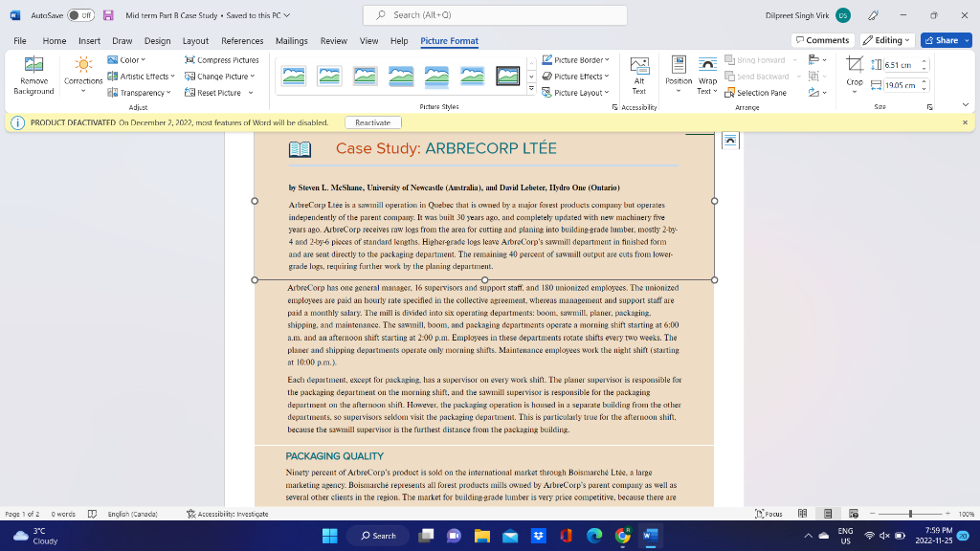Open Layout Options icon beside picture
The height and width of the screenshot is (551, 980).
click(x=730, y=141)
